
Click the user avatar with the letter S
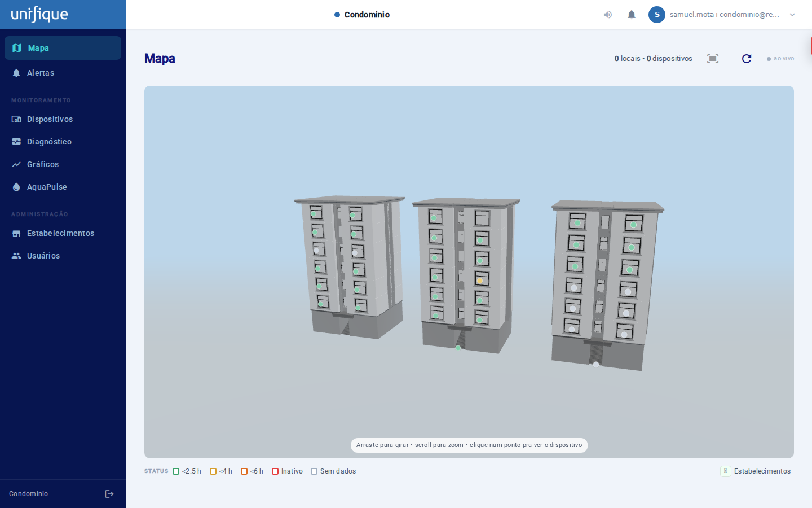click(x=657, y=15)
